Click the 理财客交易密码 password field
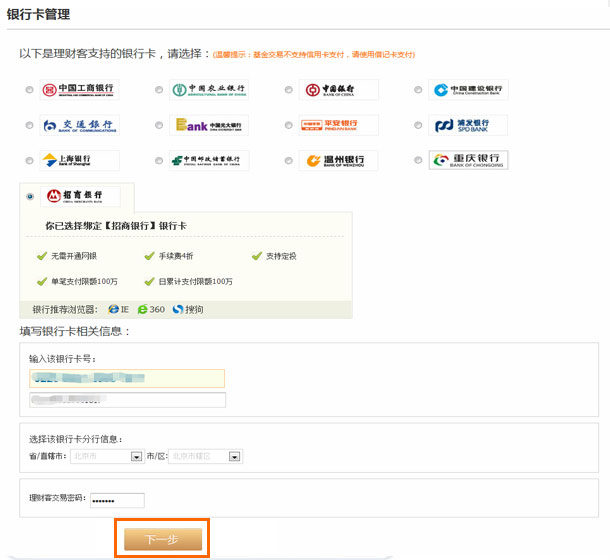The image size is (610, 560). coord(117,500)
